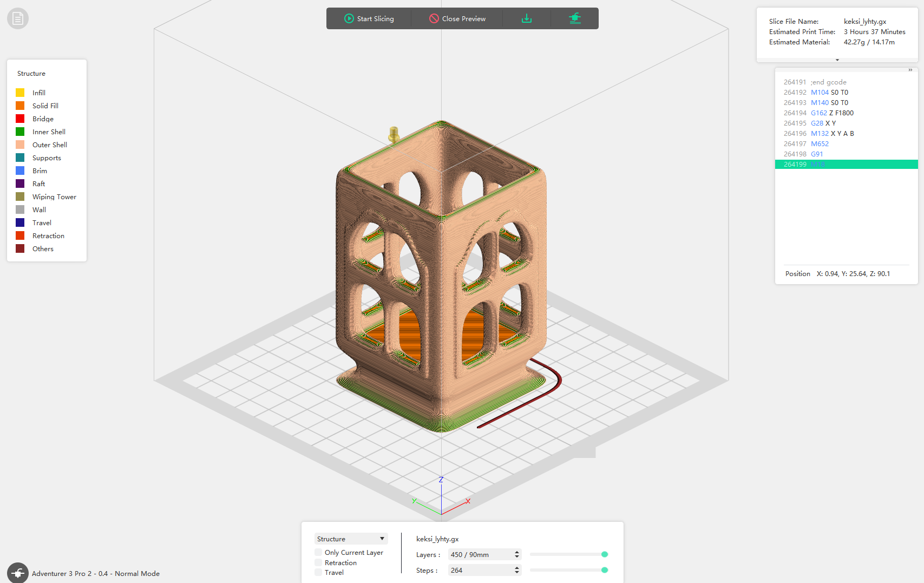Open the file menu icon at top-left

18,19
